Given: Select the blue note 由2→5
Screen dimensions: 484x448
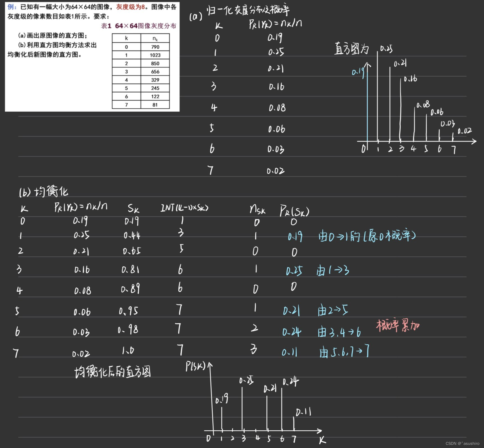Looking at the screenshot, I should (x=333, y=310).
